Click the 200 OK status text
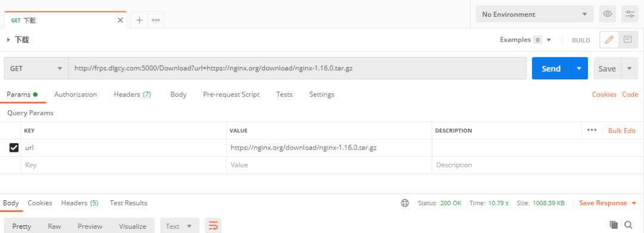 coord(451,203)
